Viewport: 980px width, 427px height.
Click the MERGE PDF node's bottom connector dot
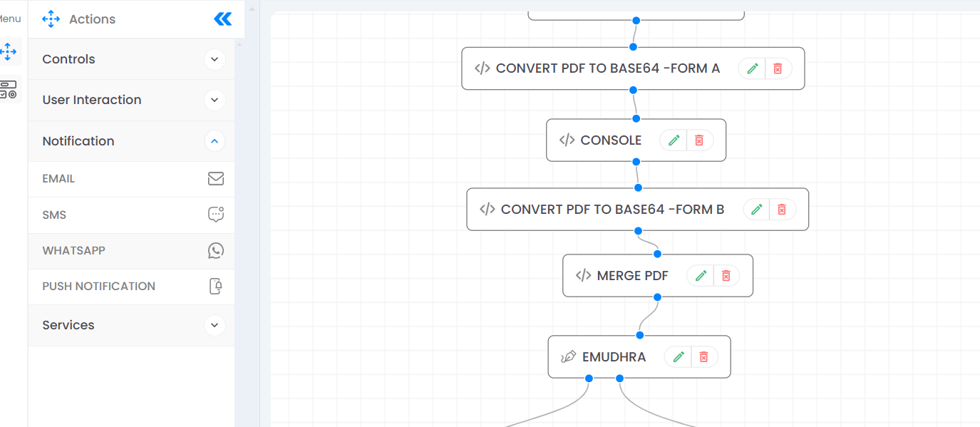click(657, 297)
